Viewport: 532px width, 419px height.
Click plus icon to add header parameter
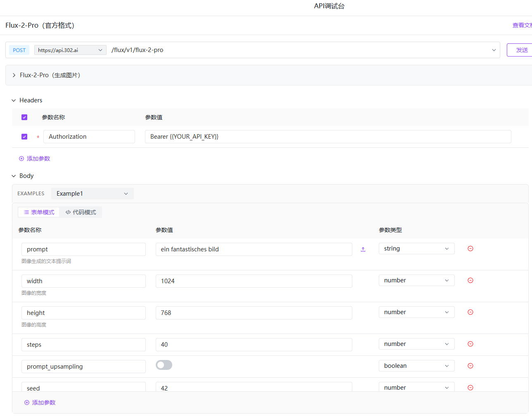click(21, 159)
